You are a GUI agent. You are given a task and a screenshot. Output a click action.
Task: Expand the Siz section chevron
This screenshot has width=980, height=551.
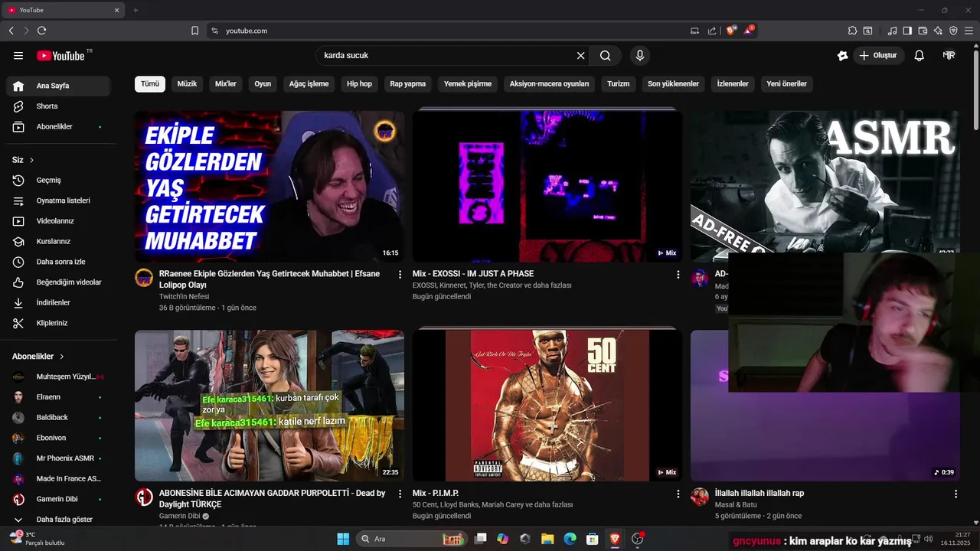click(32, 160)
